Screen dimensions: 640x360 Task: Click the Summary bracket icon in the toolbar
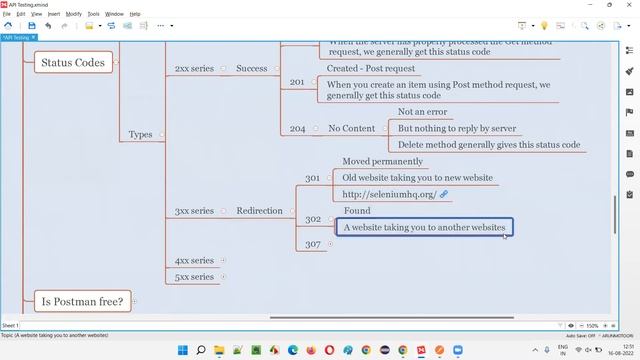(x=144, y=26)
